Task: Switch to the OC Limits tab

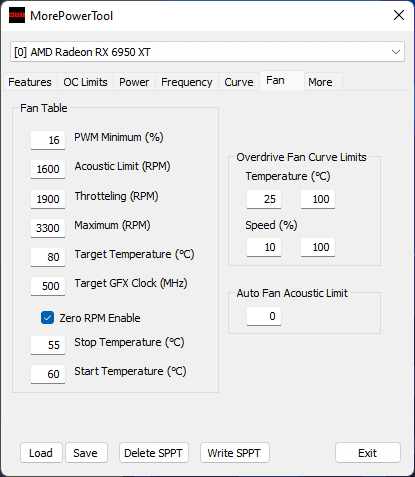Action: 85,82
